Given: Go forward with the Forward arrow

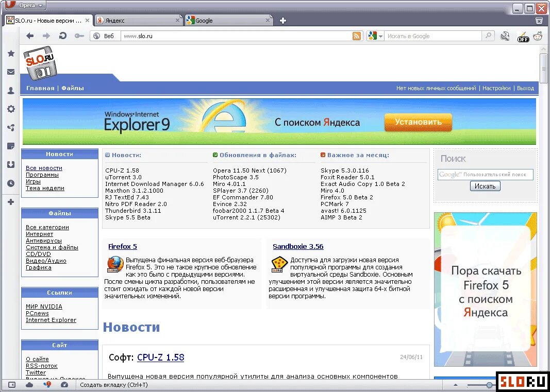Looking at the screenshot, I should pyautogui.click(x=46, y=36).
